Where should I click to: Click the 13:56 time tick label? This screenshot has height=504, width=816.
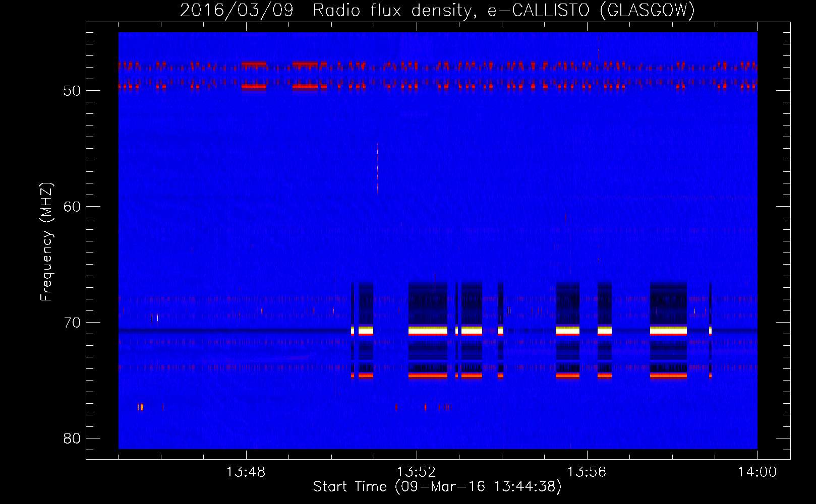(587, 472)
